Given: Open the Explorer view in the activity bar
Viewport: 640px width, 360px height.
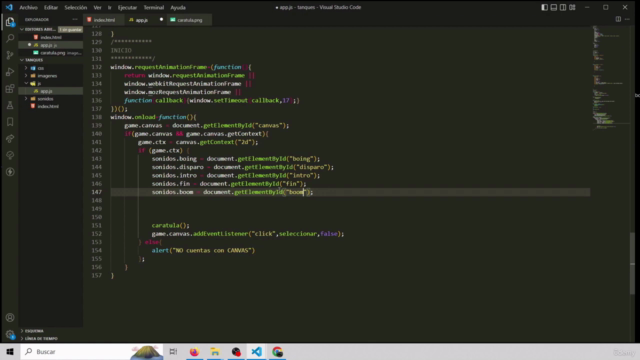Looking at the screenshot, I should 10,21.
